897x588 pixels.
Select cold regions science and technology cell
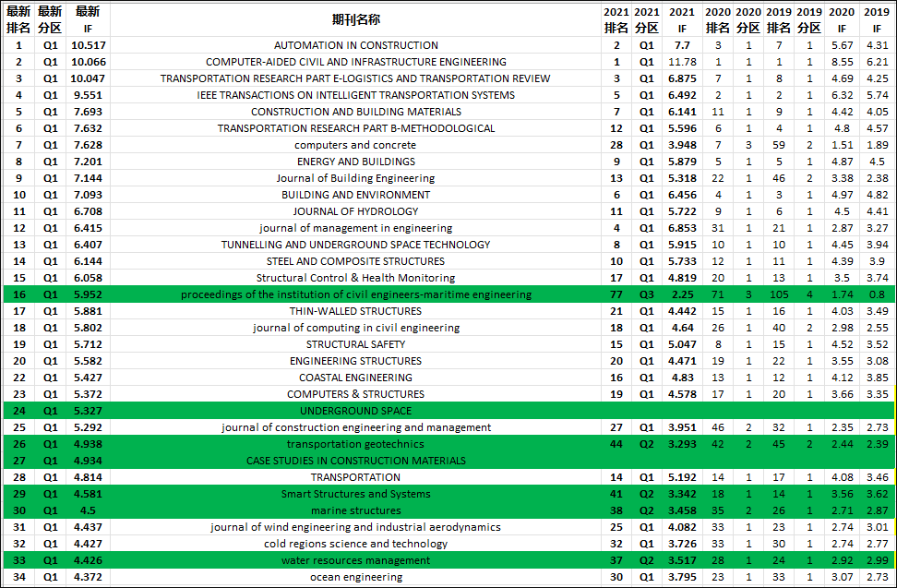[356, 544]
